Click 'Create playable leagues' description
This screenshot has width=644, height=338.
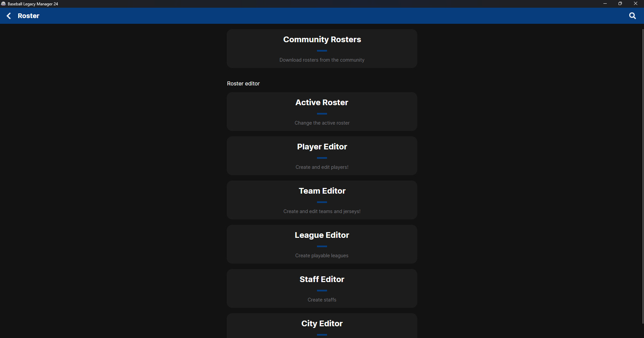pos(322,256)
